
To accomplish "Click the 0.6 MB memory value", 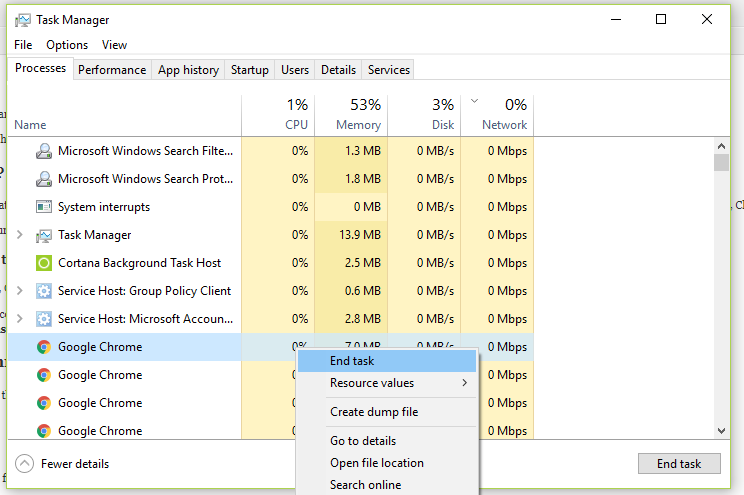I will point(363,291).
